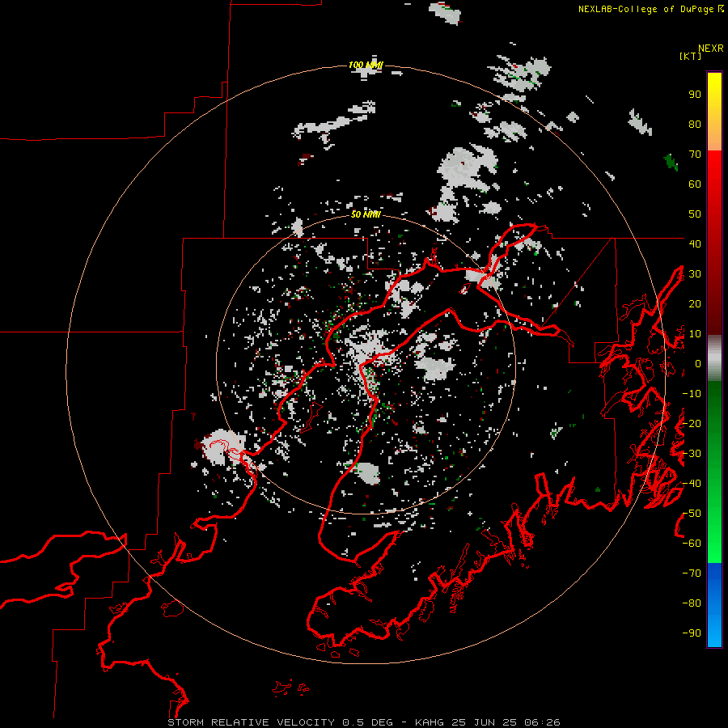Image resolution: width=728 pixels, height=728 pixels.
Task: Click the -40 value on the velocity scale
Action: pos(692,484)
